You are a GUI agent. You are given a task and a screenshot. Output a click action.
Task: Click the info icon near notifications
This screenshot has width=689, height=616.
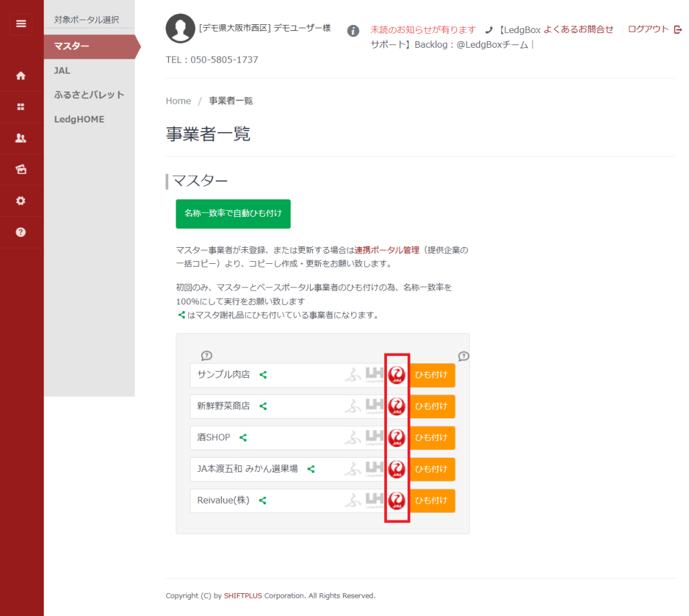coord(353,31)
